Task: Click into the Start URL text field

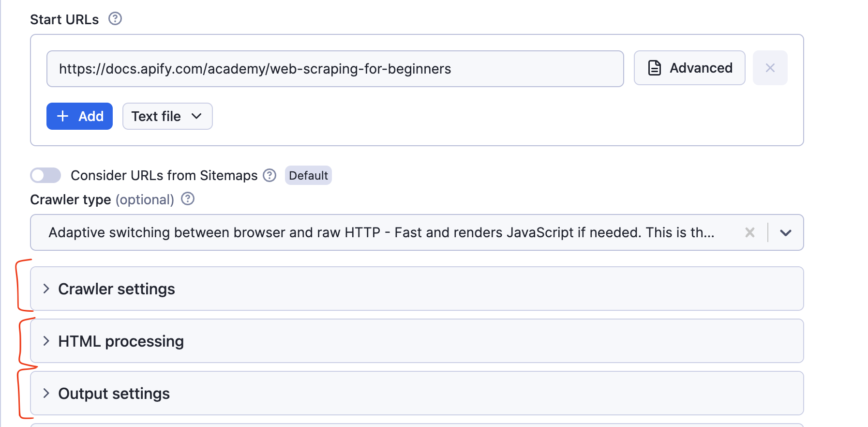Action: pyautogui.click(x=335, y=69)
